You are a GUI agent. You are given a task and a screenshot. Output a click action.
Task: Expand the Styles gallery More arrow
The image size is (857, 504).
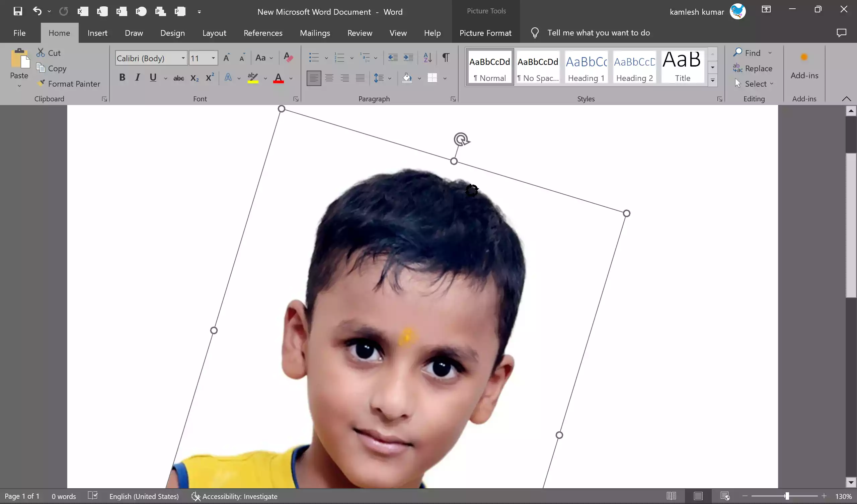click(x=712, y=80)
